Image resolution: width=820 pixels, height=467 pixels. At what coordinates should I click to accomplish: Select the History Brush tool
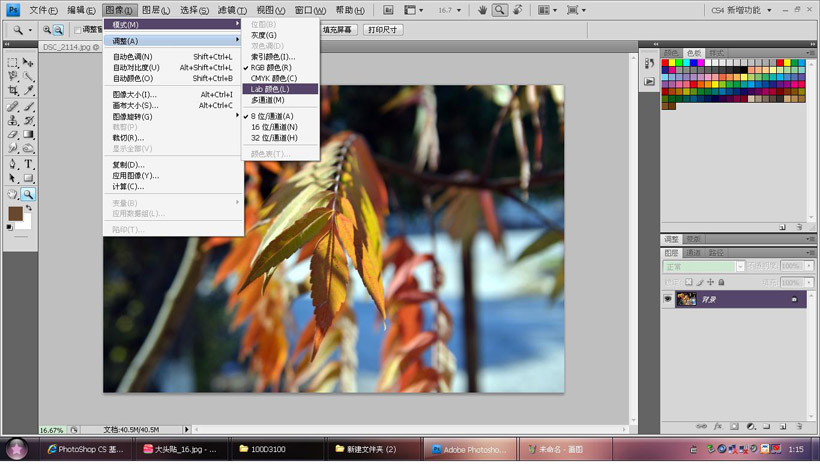(28, 121)
